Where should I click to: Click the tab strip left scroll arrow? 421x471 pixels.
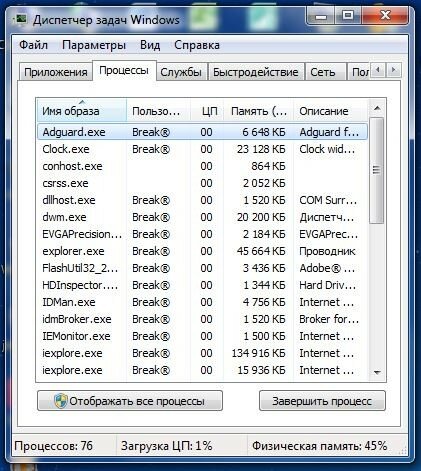pos(378,70)
